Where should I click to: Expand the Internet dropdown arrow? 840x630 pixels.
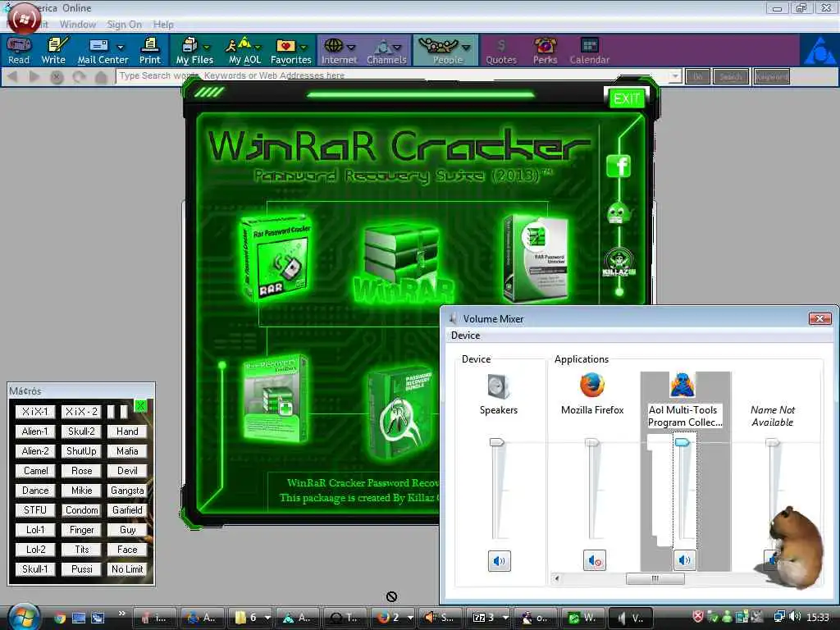351,47
